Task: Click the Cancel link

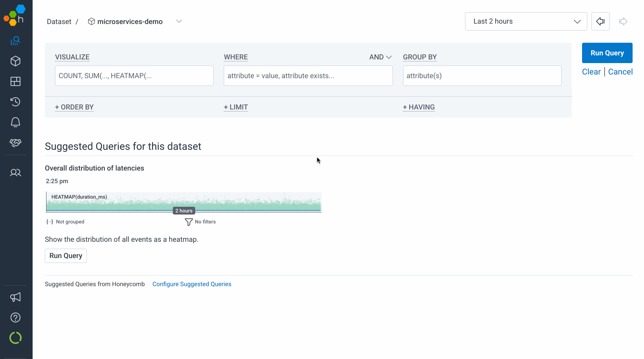Action: (620, 72)
